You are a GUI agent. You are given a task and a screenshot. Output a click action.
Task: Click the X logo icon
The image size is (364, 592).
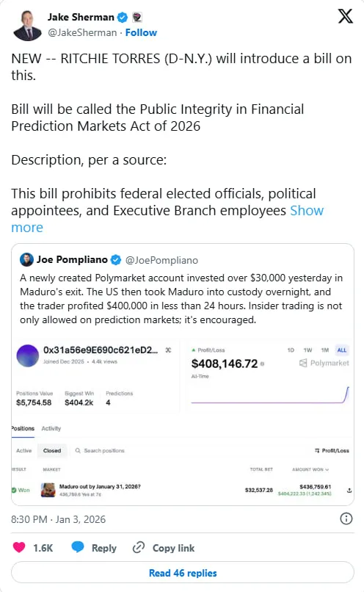pos(345,16)
